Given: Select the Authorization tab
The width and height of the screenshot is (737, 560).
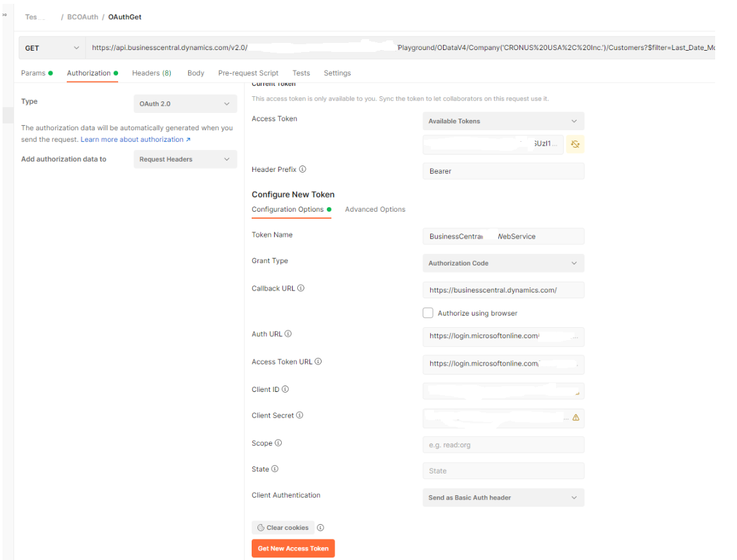Looking at the screenshot, I should [x=92, y=73].
